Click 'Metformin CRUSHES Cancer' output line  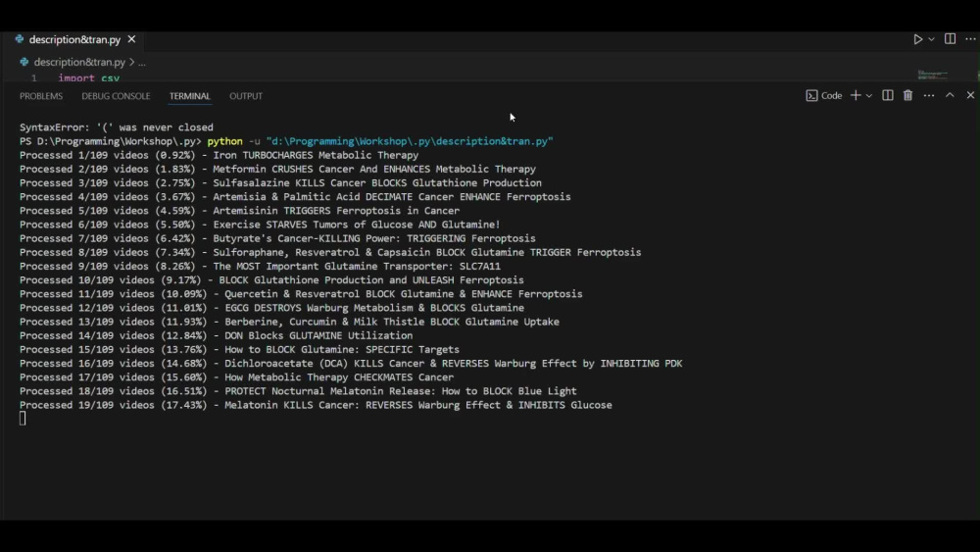coord(277,169)
